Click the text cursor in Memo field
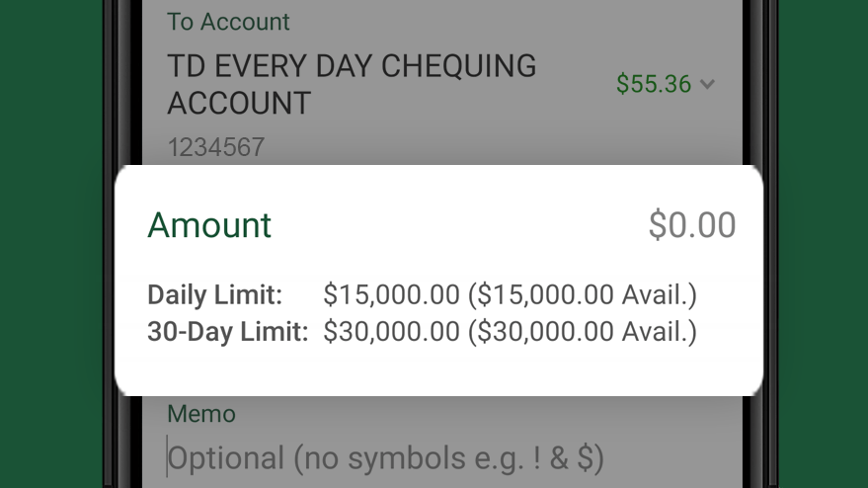 (167, 457)
